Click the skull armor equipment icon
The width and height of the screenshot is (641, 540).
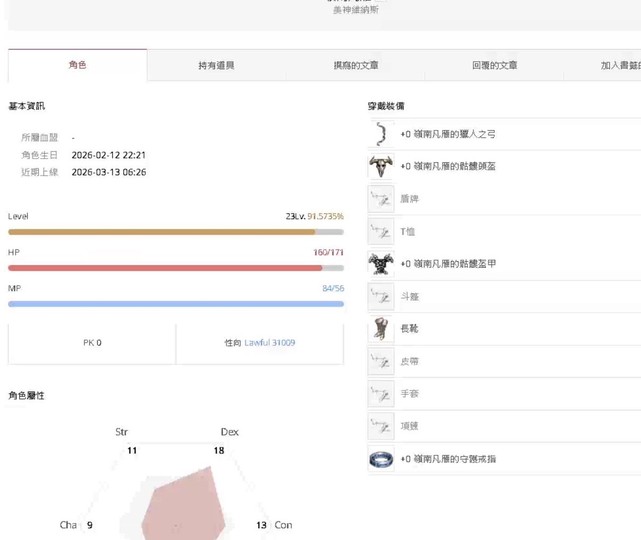pos(381,264)
